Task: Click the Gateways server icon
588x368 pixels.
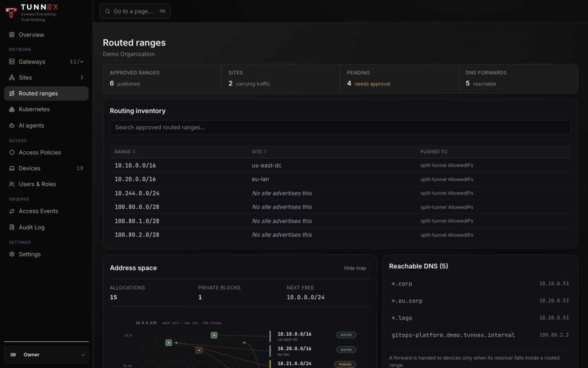Action: pyautogui.click(x=12, y=62)
